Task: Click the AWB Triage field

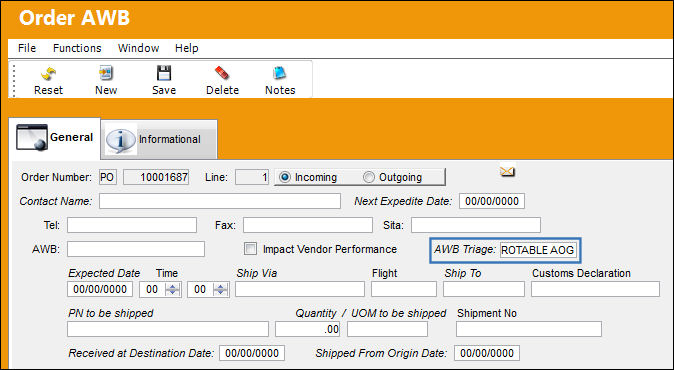Action: point(538,250)
